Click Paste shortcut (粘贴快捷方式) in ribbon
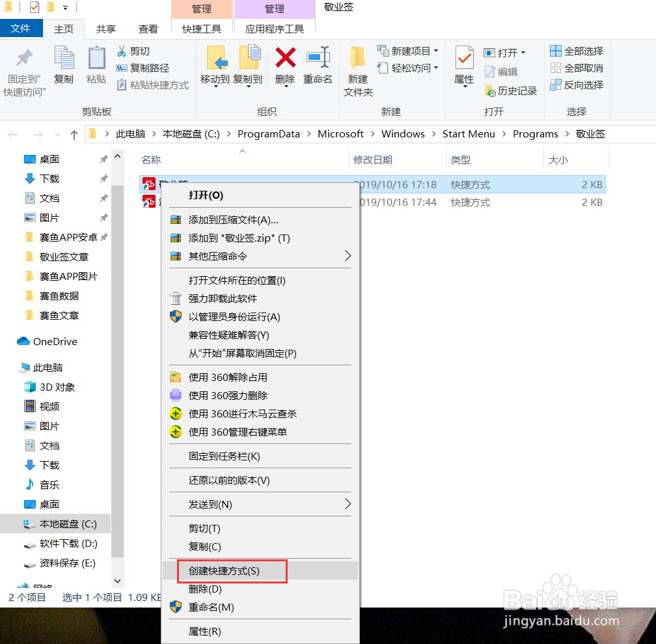656x644 pixels. tap(153, 85)
